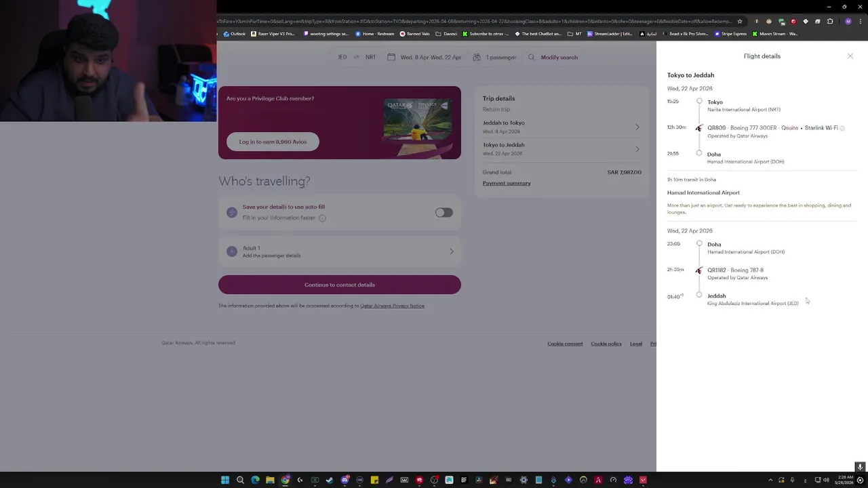Open the Cookie consent link
The height and width of the screenshot is (488, 868).
pos(565,344)
